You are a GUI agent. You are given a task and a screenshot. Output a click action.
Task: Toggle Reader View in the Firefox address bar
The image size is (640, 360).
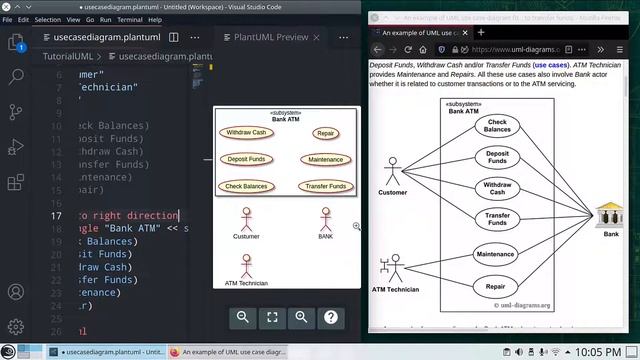coord(569,49)
